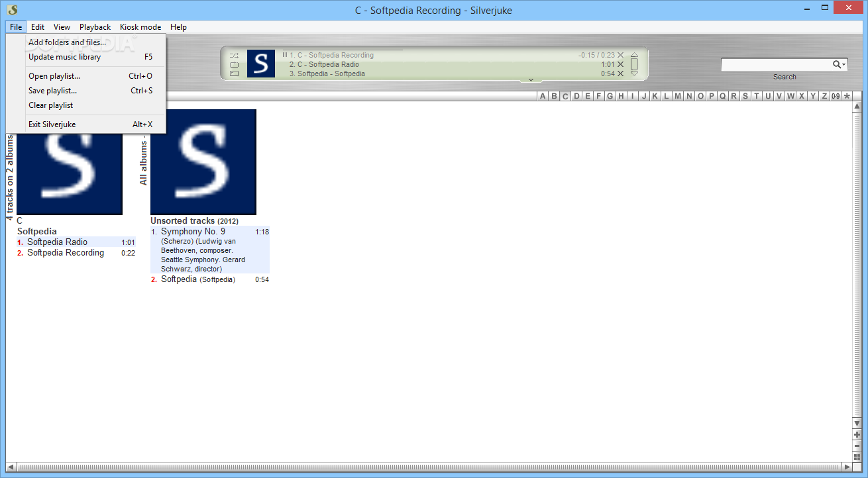Jump to letter A in the index
The height and width of the screenshot is (478, 868).
543,96
